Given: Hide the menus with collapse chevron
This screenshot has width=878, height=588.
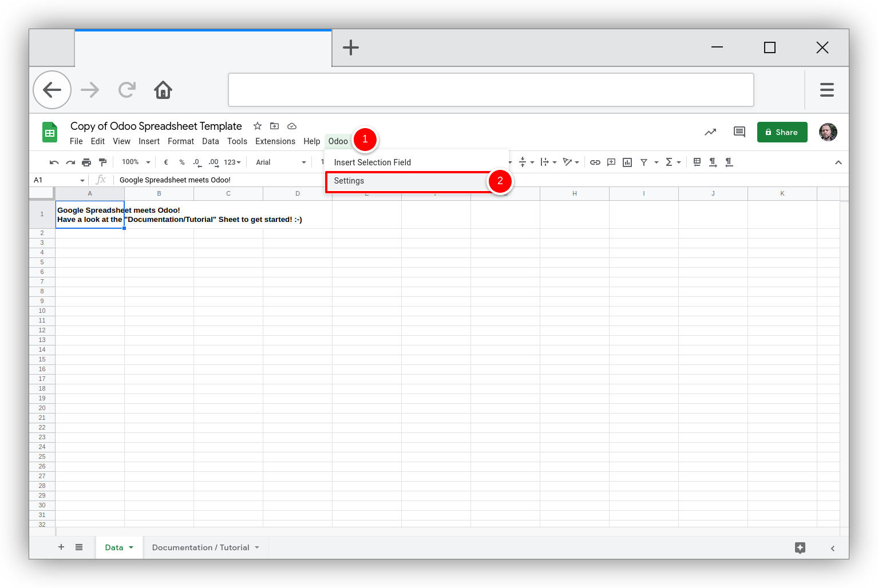Looking at the screenshot, I should [x=839, y=162].
